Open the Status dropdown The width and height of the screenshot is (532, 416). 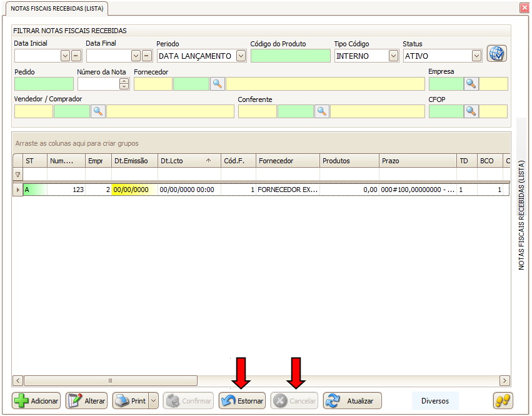point(476,56)
